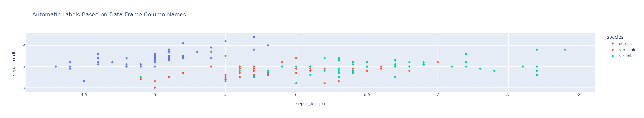The width and height of the screenshot is (644, 118).
Task: Click the species legend title
Action: click(x=615, y=37)
